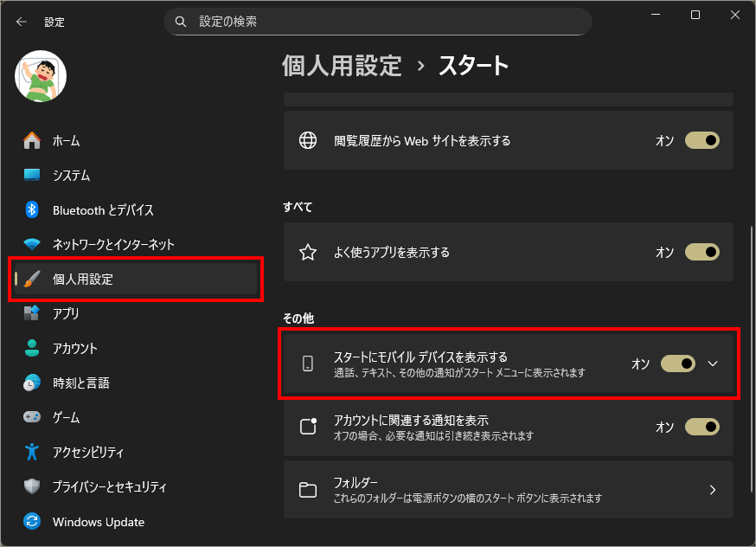Select アカウント in the sidebar
Viewport: 756px width, 547px height.
click(x=74, y=348)
